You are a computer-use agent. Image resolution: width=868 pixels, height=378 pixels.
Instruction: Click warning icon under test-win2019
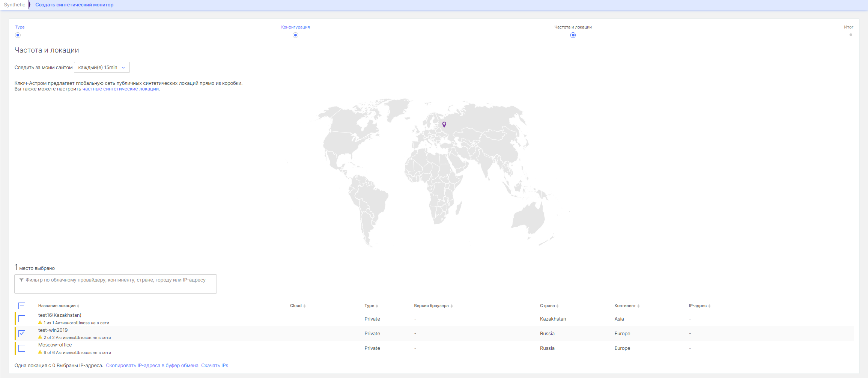coord(40,337)
